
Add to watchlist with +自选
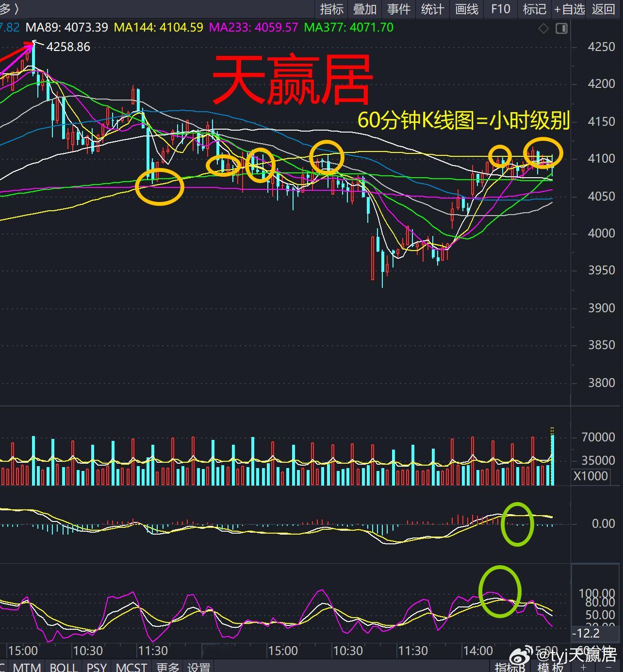pos(570,9)
